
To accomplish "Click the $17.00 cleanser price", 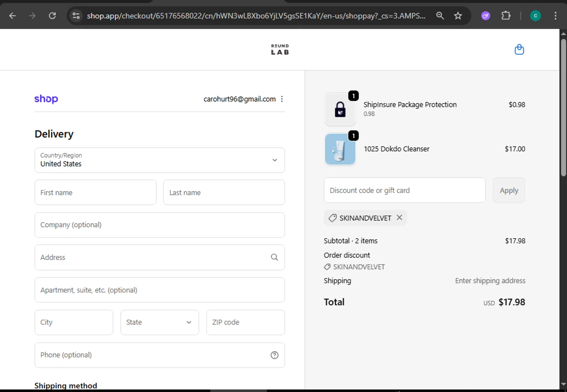I will click(x=515, y=149).
